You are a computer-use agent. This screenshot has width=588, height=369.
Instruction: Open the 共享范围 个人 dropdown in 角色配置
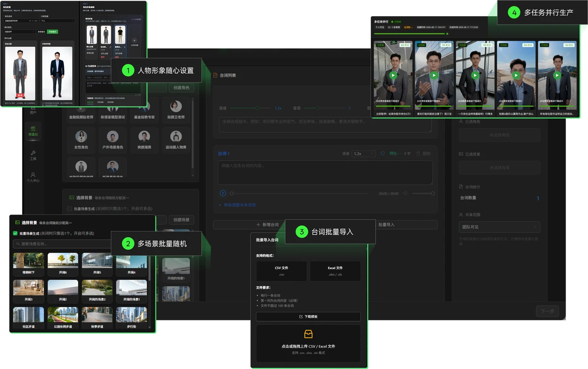pyautogui.click(x=58, y=21)
